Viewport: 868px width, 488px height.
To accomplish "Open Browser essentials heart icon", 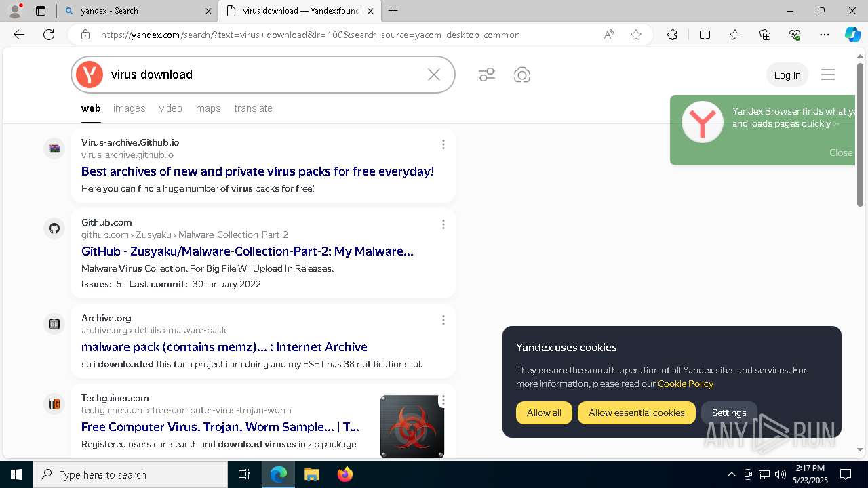I will 795,35.
